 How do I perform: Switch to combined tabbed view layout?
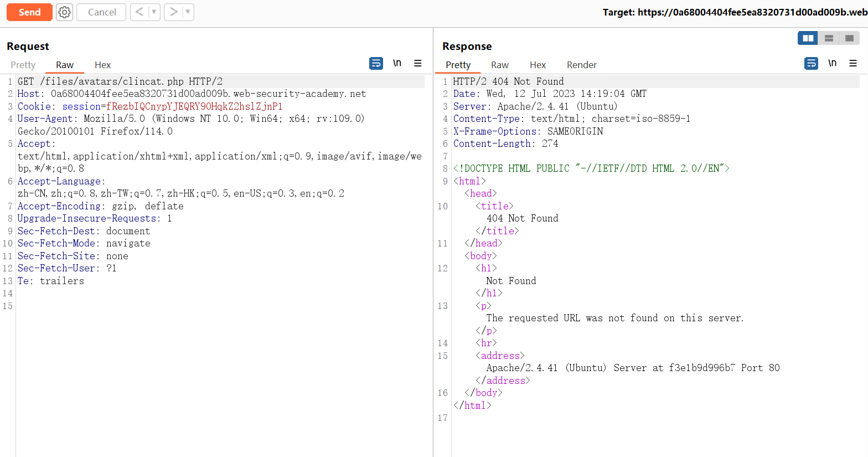coord(849,38)
